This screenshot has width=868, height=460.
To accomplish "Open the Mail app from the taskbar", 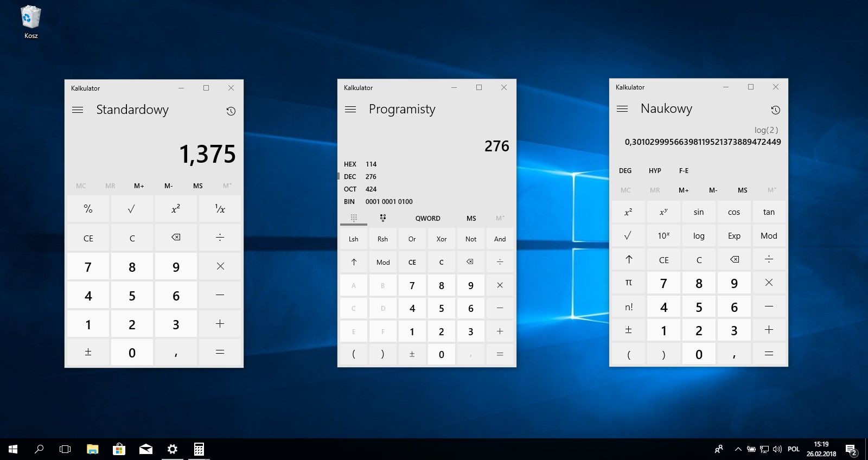I will 146,449.
